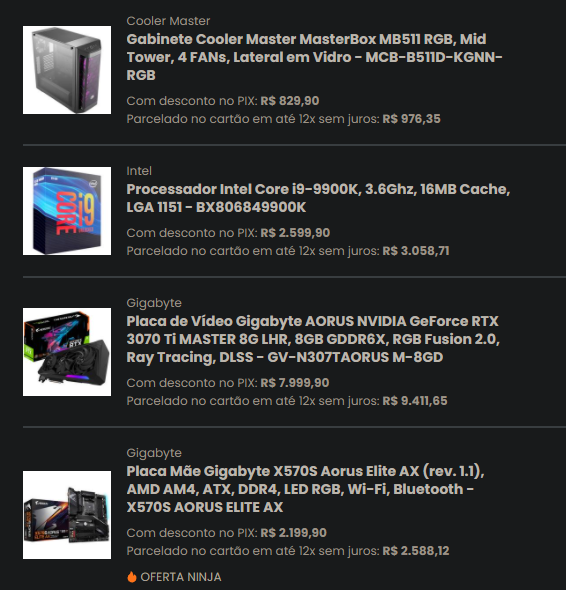
Task: Select the Cooler Master brand label
Action: [x=168, y=21]
